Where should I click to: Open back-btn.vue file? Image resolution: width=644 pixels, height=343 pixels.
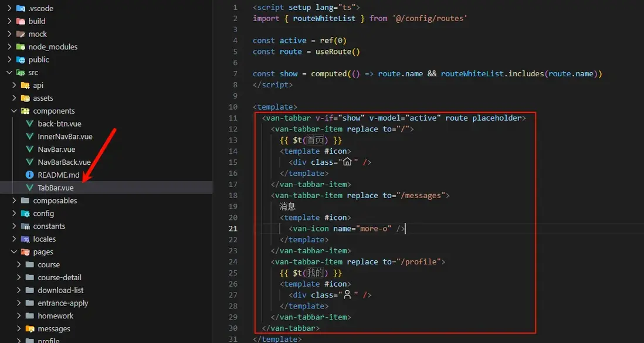[x=60, y=124]
